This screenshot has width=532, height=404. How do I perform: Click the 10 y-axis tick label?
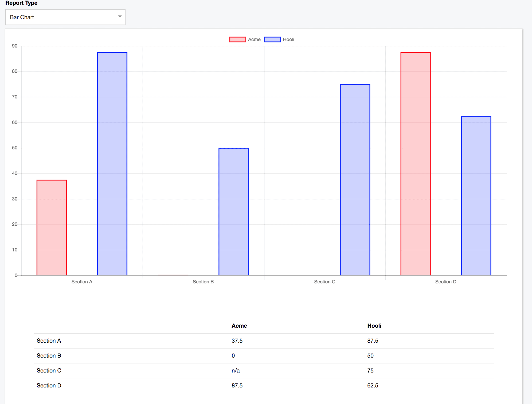coord(15,250)
